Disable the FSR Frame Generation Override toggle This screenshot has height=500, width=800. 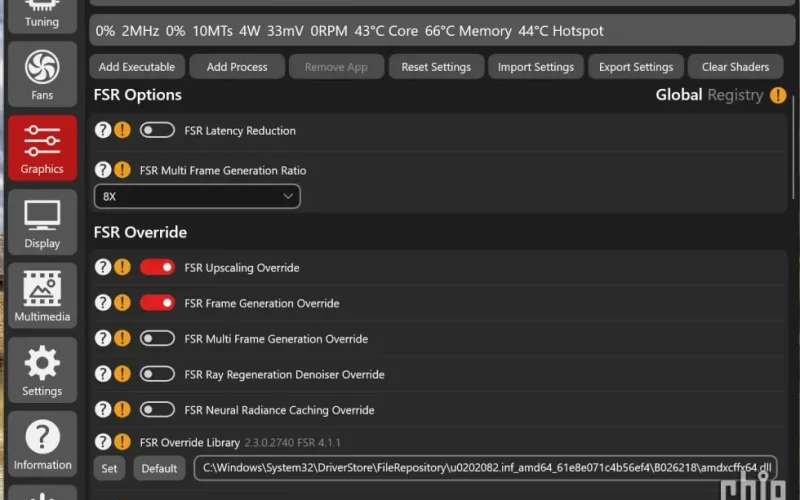click(157, 303)
